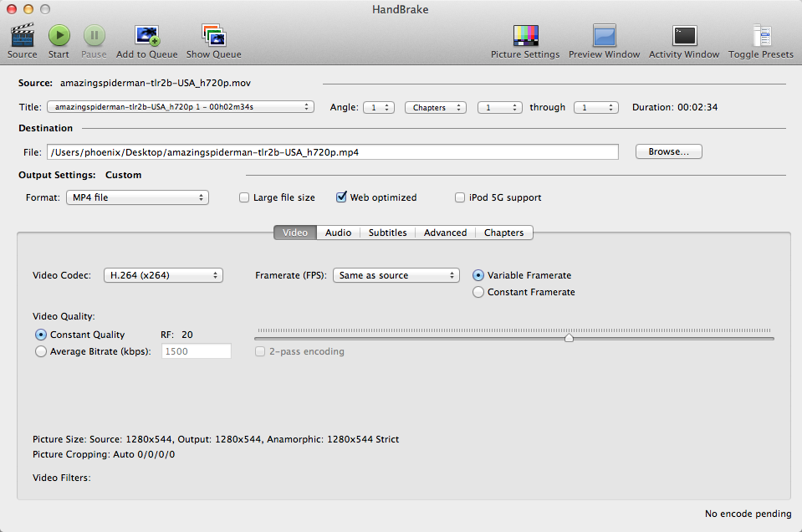Click the Output Settings Custom label
The image size is (802, 532).
tap(123, 175)
